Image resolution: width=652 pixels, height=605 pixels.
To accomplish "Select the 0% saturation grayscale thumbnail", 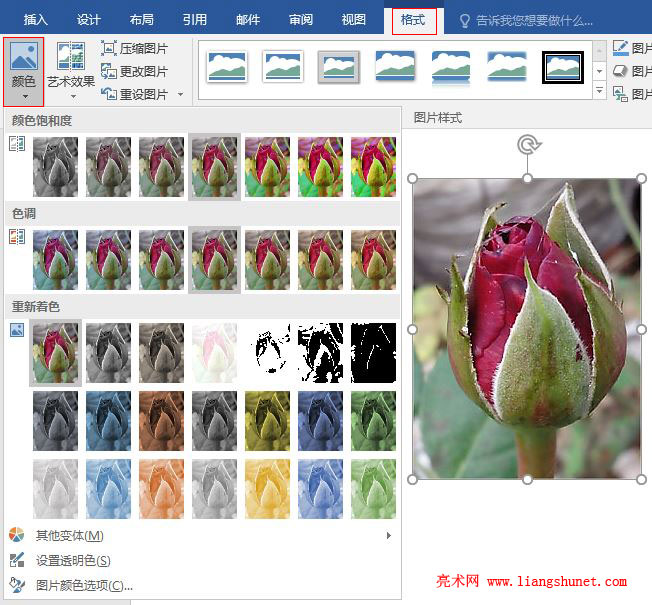I will pos(55,167).
